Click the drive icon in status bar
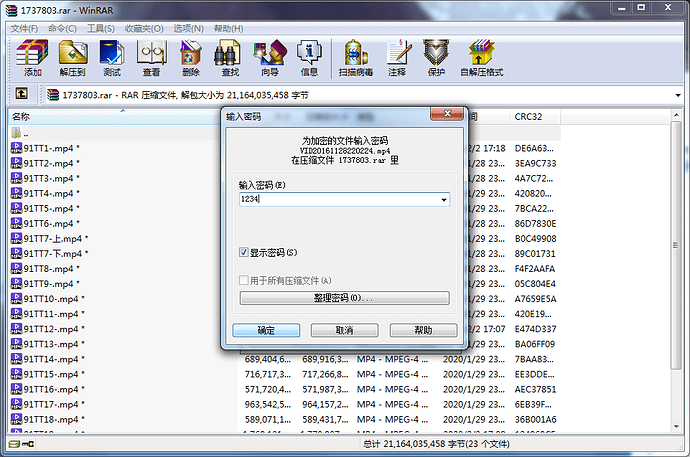 point(14,444)
